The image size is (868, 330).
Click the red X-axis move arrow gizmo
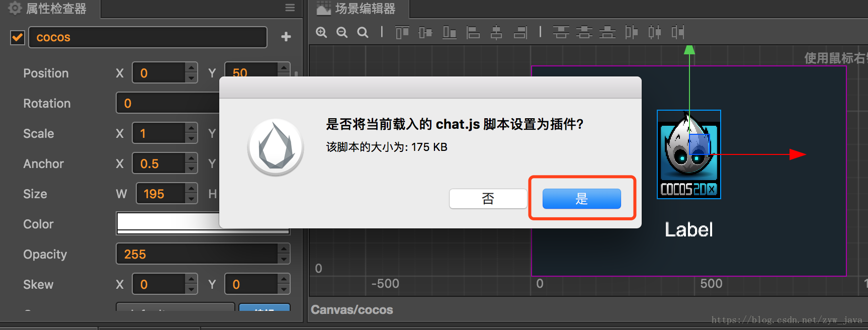798,154
